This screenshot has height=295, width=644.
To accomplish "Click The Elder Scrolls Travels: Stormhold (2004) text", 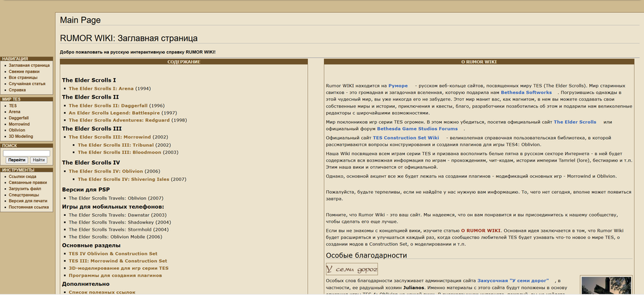I will click(118, 230).
